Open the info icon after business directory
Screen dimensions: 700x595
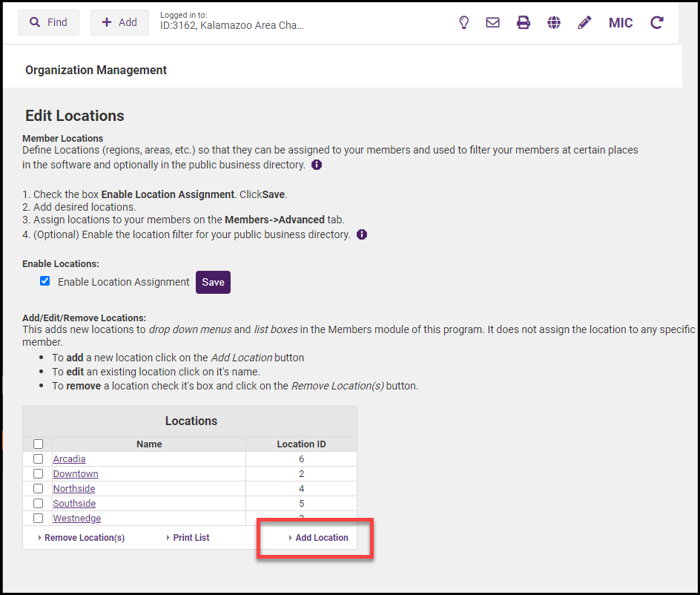[x=317, y=165]
